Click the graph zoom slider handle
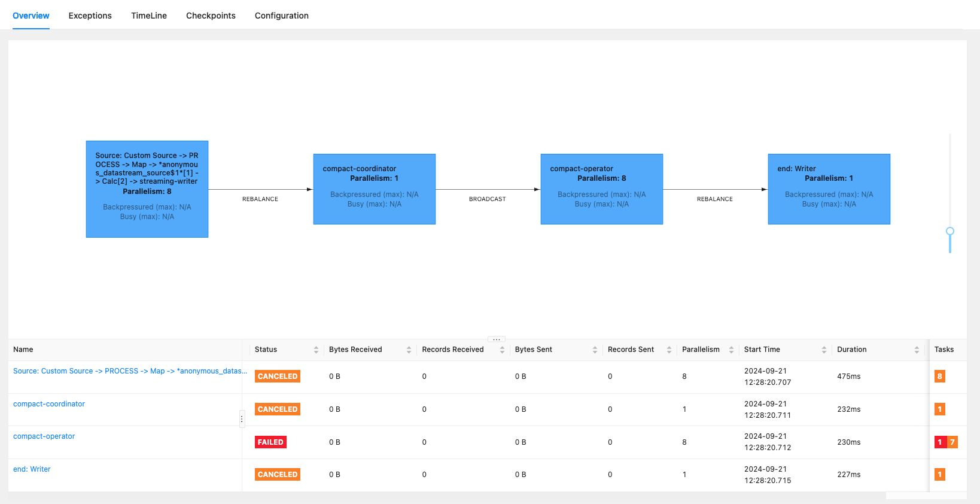The width and height of the screenshot is (980, 504). coord(950,231)
